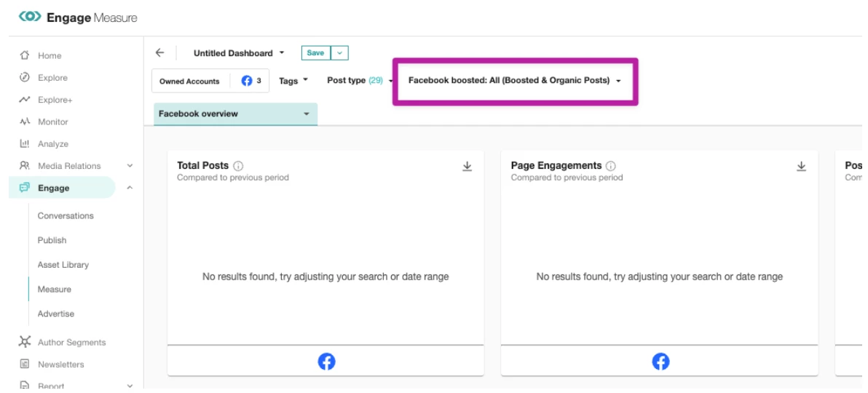Viewport: 868px width, 393px height.
Task: Download the Page Engagements widget
Action: 801,166
